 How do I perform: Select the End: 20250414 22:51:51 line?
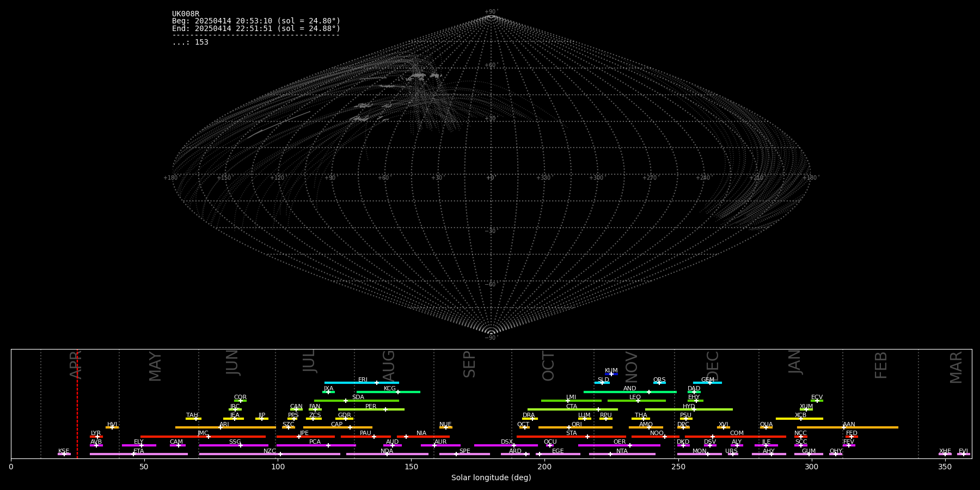click(x=256, y=28)
